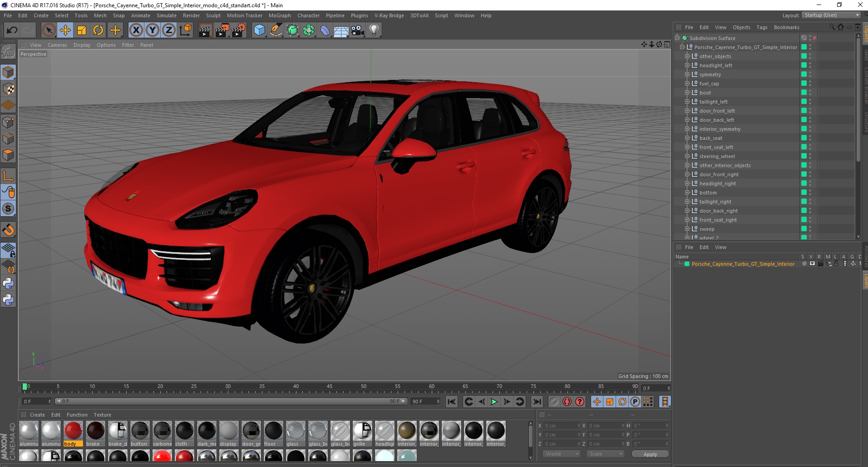This screenshot has height=467, width=868.
Task: Toggle layer View visibility for Porsche layer
Action: coord(812,263)
